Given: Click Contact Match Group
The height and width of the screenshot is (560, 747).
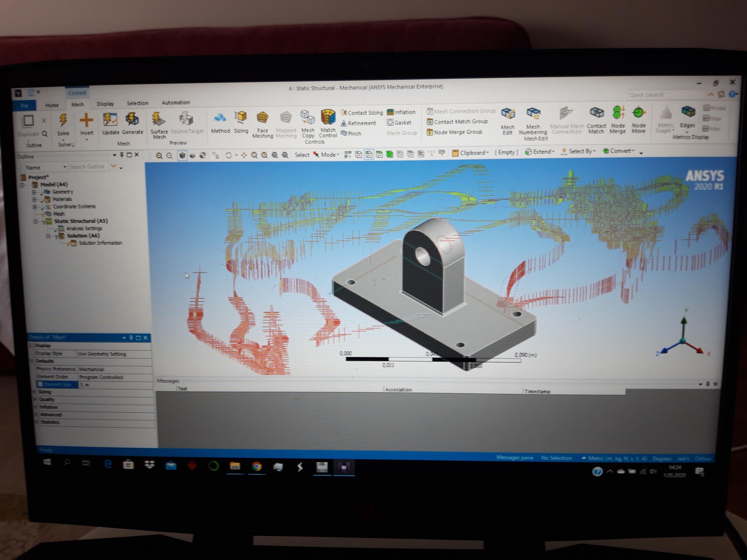Looking at the screenshot, I should [x=458, y=122].
